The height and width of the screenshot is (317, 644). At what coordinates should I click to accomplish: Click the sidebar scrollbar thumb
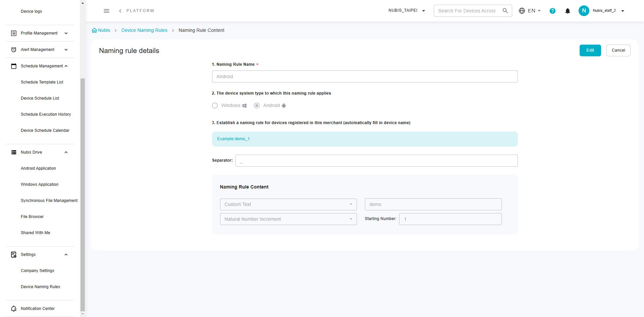pyautogui.click(x=83, y=195)
